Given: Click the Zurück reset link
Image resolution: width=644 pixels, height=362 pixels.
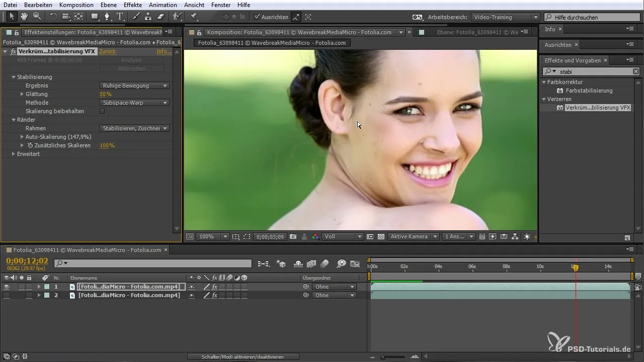Looking at the screenshot, I should (x=107, y=51).
